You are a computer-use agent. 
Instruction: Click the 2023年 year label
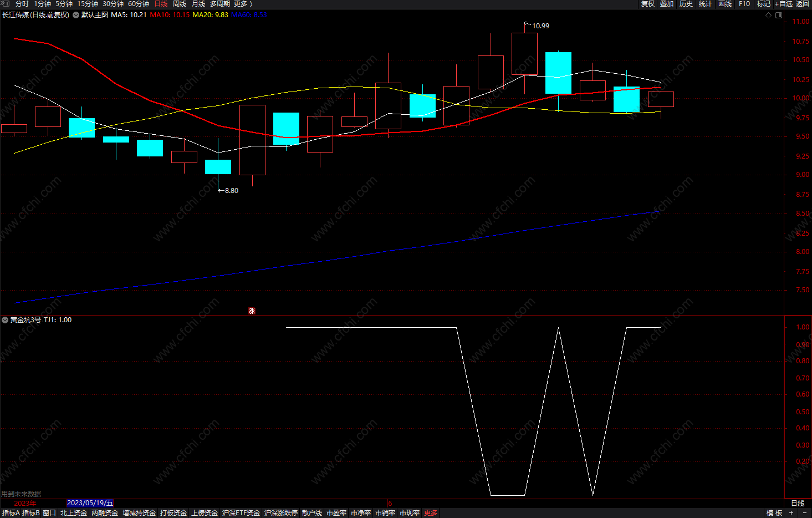25,503
